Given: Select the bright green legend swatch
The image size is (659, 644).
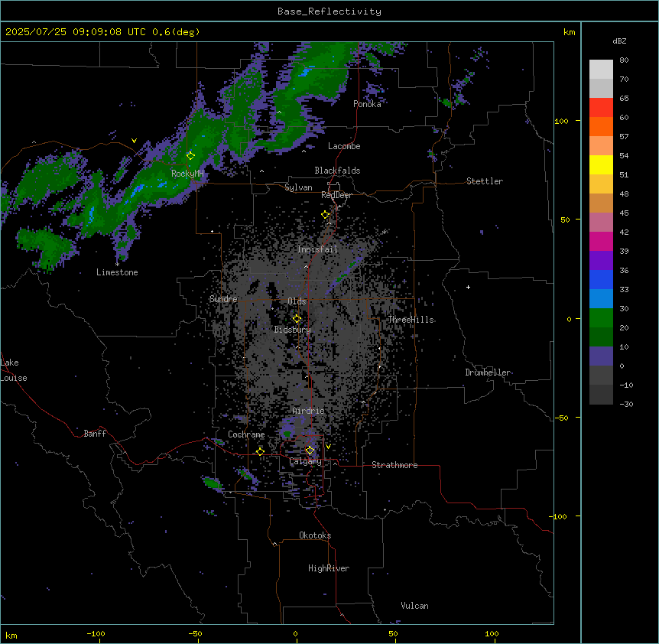Looking at the screenshot, I should point(601,318).
